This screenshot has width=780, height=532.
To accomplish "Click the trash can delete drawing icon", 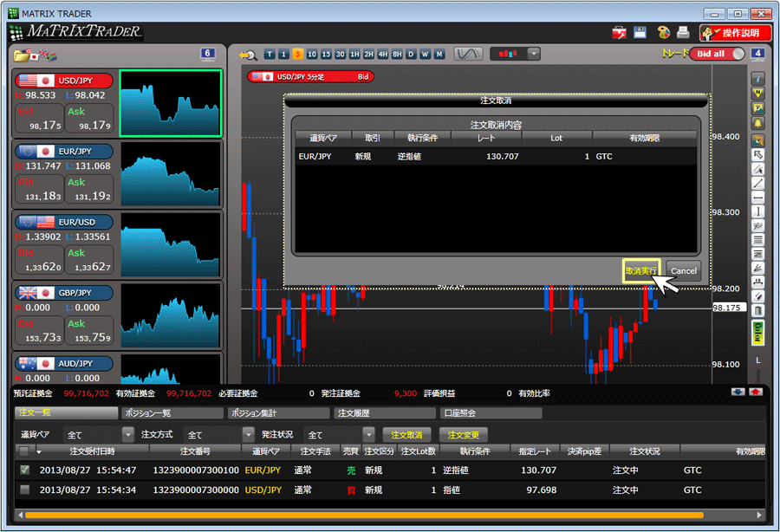I will (x=757, y=311).
